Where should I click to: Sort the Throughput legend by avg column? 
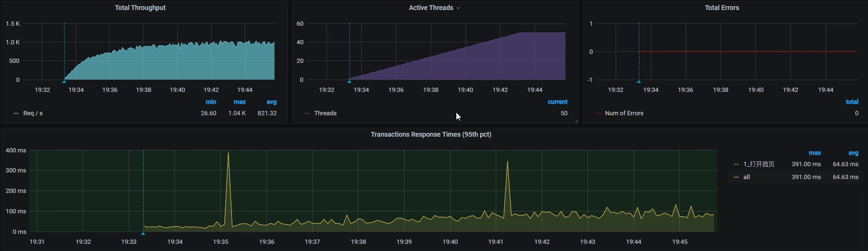(x=271, y=102)
